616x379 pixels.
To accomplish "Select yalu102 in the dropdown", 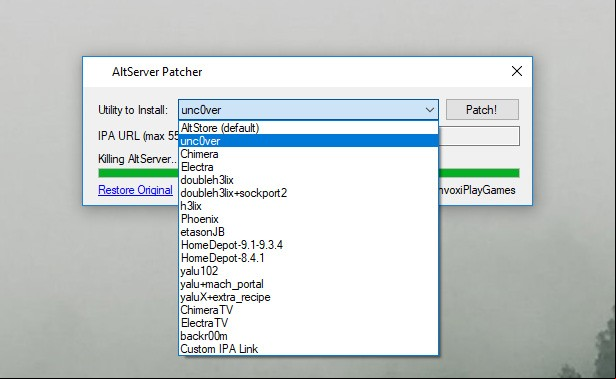I will pyautogui.click(x=308, y=271).
